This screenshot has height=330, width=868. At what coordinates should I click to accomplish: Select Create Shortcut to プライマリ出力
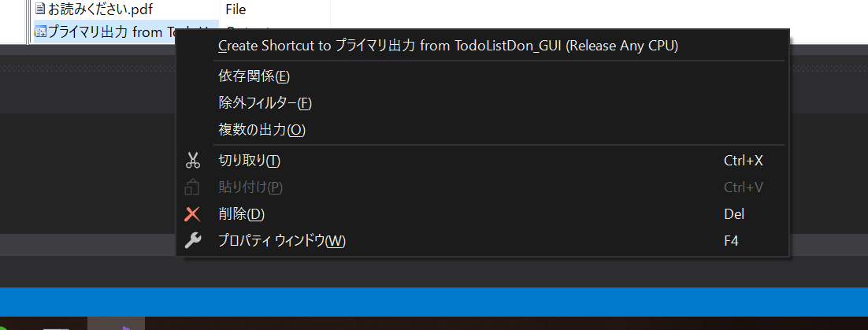pos(447,46)
